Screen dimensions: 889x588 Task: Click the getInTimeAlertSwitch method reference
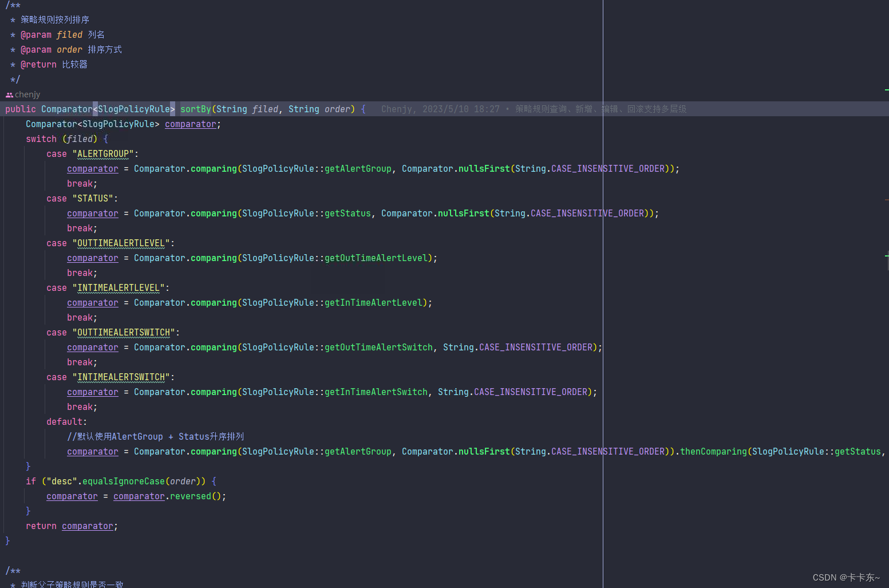coord(376,392)
